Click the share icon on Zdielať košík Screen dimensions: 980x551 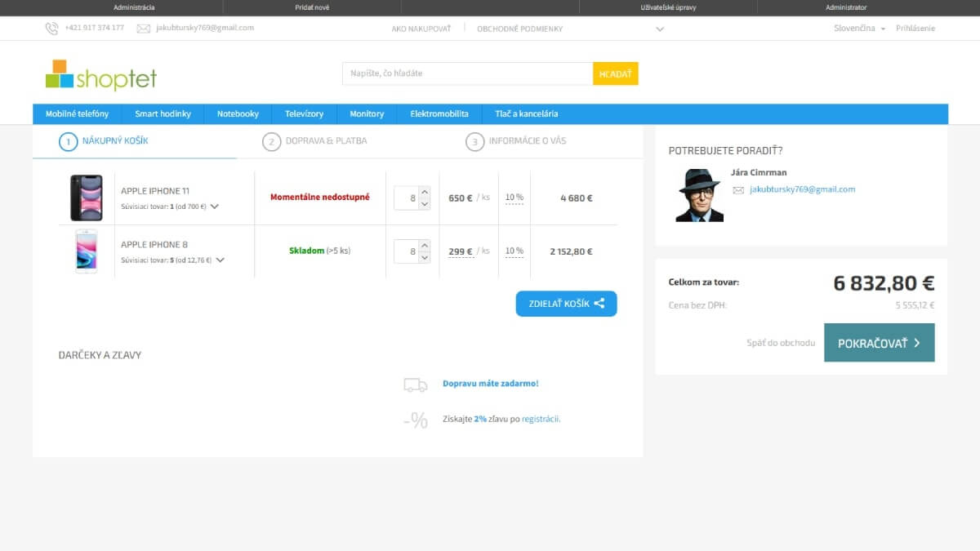pos(599,304)
